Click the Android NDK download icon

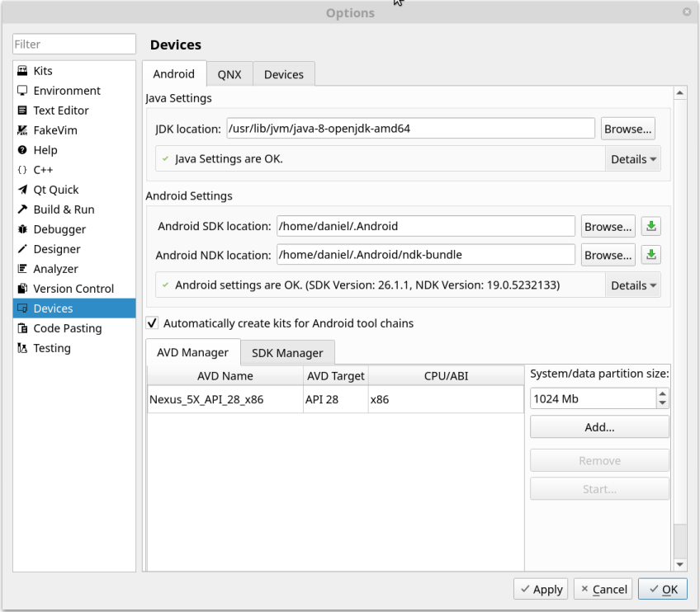pos(651,255)
